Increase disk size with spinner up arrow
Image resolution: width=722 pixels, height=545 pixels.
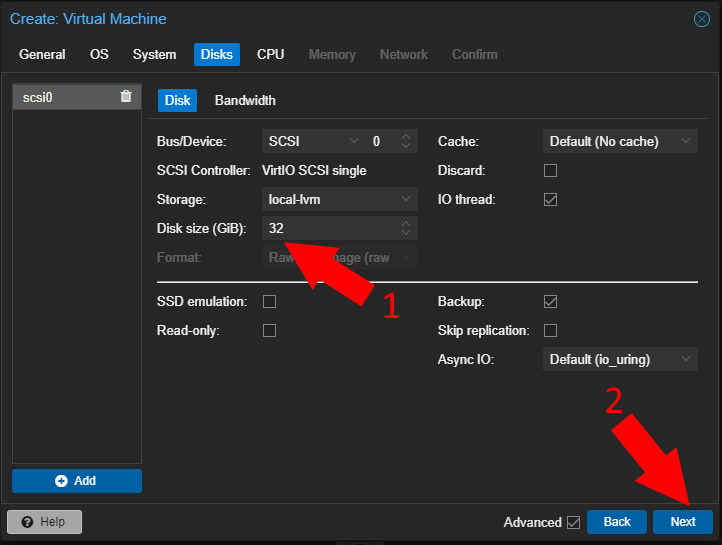(x=406, y=224)
